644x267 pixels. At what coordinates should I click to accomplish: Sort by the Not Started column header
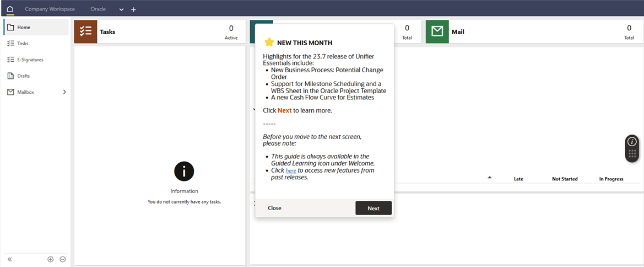click(565, 179)
